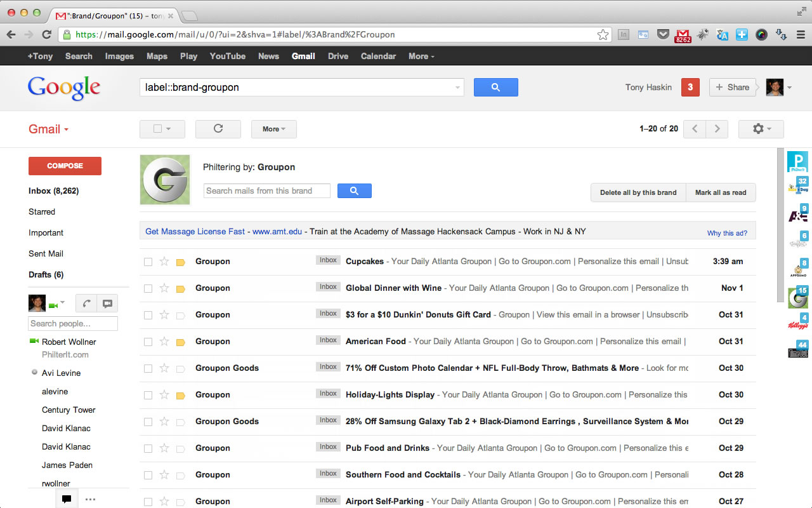Click the Search mails from this brand field
The height and width of the screenshot is (508, 812).
[x=266, y=190]
